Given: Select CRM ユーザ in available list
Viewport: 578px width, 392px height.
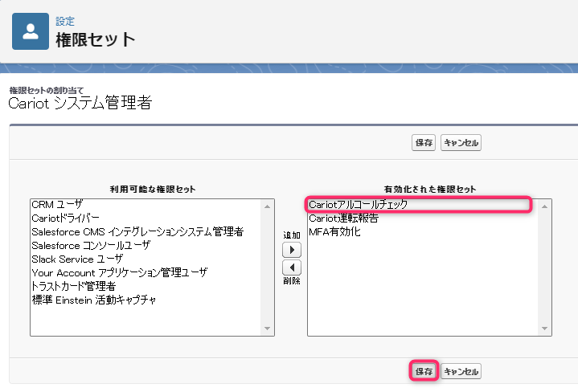Looking at the screenshot, I should point(146,205).
